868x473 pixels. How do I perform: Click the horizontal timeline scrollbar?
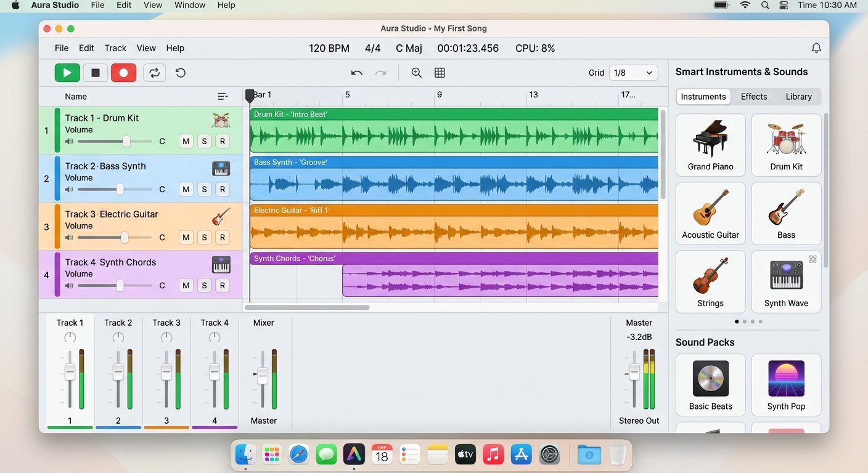click(x=307, y=307)
